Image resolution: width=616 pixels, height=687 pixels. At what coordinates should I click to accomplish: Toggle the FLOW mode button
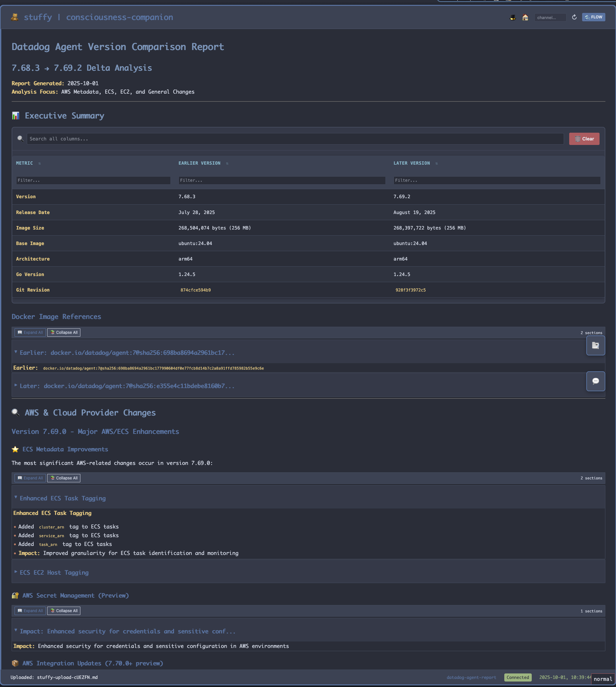point(593,17)
